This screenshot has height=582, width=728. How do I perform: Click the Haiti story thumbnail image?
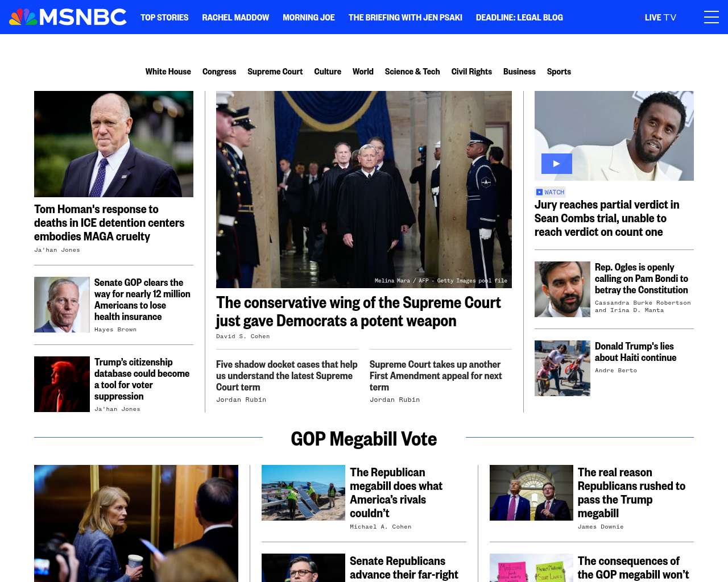tap(562, 368)
